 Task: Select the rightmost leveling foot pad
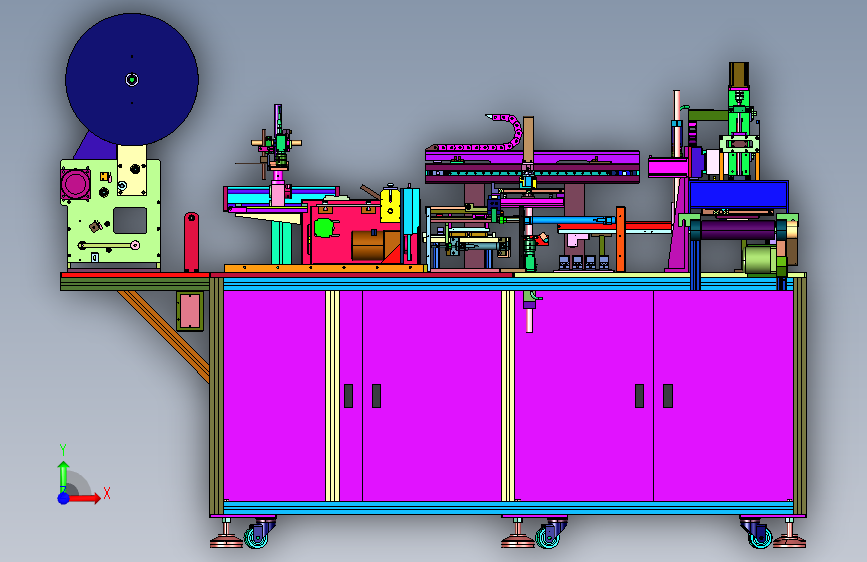click(x=789, y=541)
